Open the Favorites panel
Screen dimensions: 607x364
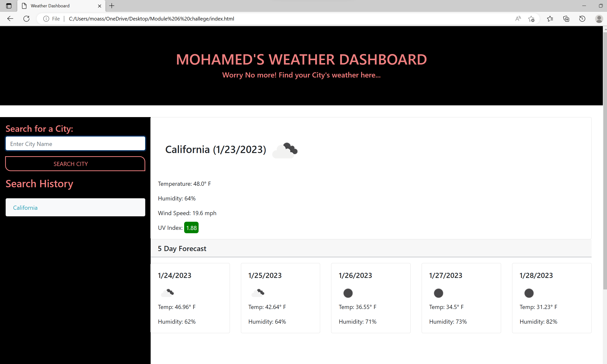(x=550, y=19)
